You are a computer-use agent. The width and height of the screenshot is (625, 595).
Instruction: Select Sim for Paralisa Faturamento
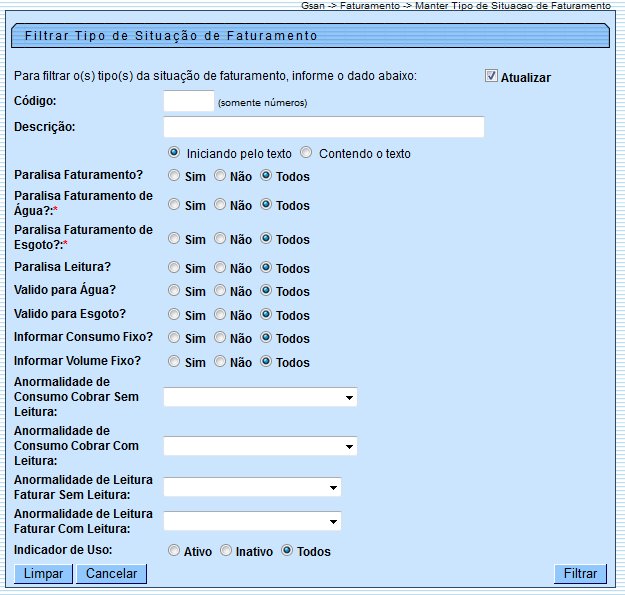click(174, 175)
